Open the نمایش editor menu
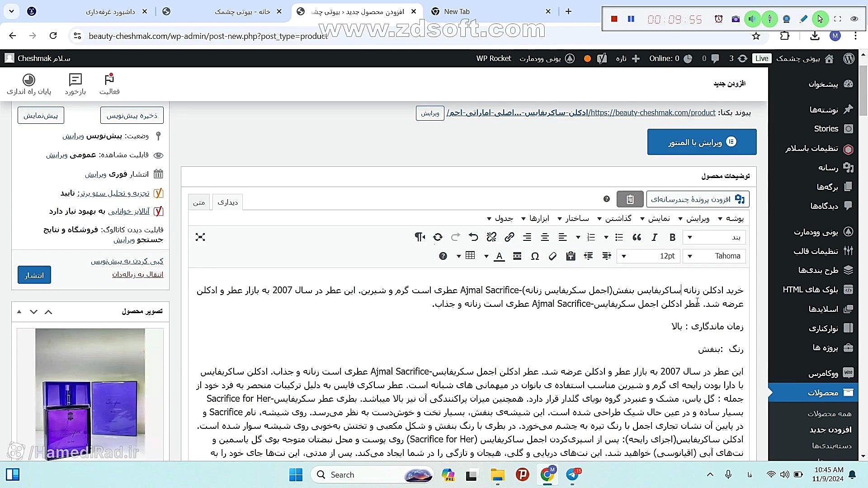The height and width of the screenshot is (488, 868). (x=655, y=219)
